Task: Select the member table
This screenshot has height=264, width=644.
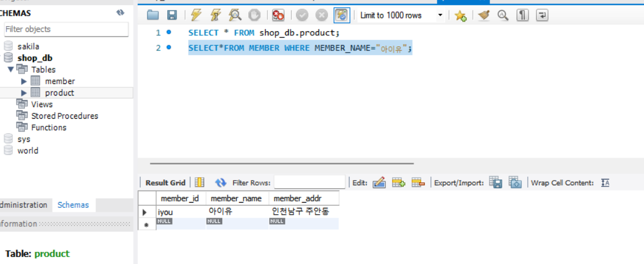Action: pyautogui.click(x=60, y=81)
